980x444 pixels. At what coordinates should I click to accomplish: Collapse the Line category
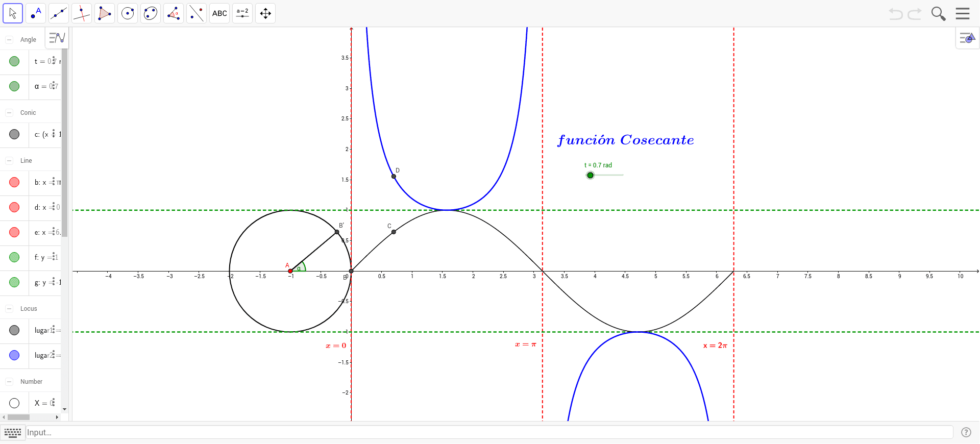(x=9, y=161)
